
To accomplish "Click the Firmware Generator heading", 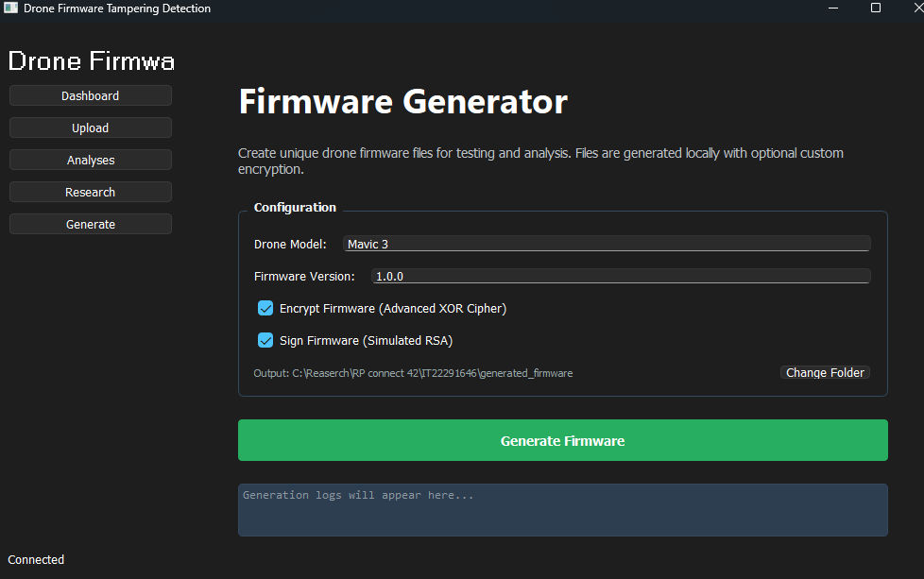I will 402,102.
